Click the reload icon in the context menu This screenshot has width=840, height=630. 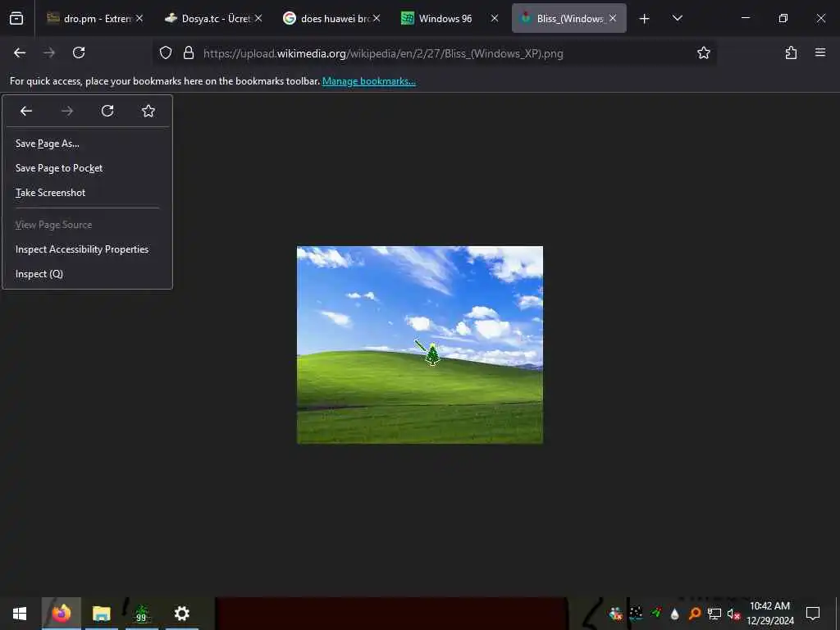point(107,111)
